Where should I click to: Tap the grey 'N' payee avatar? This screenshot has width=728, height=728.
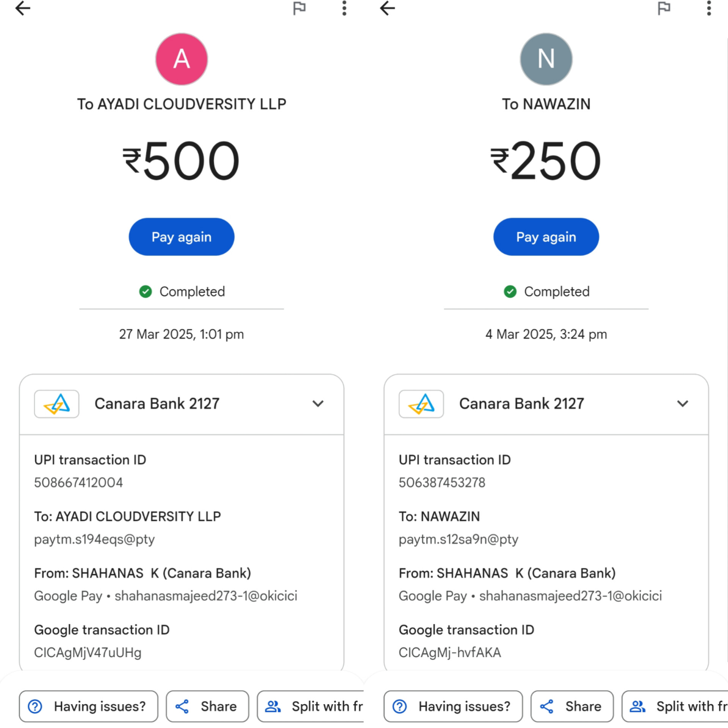(546, 59)
